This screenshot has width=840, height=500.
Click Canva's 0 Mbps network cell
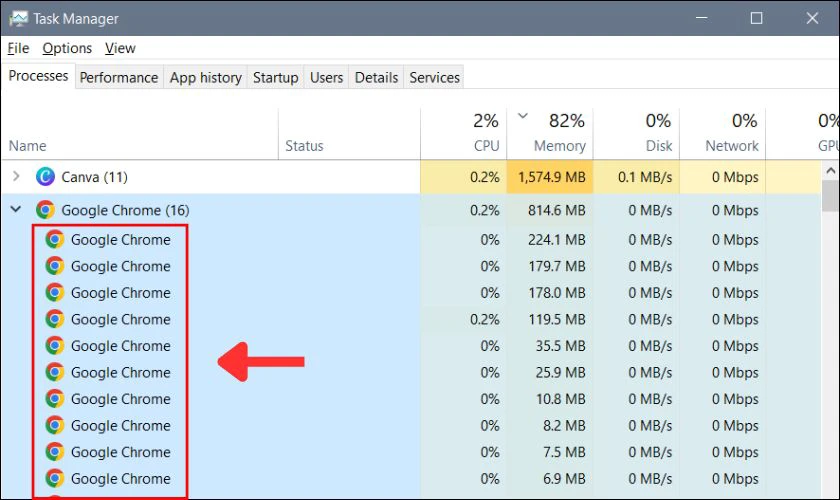(723, 177)
